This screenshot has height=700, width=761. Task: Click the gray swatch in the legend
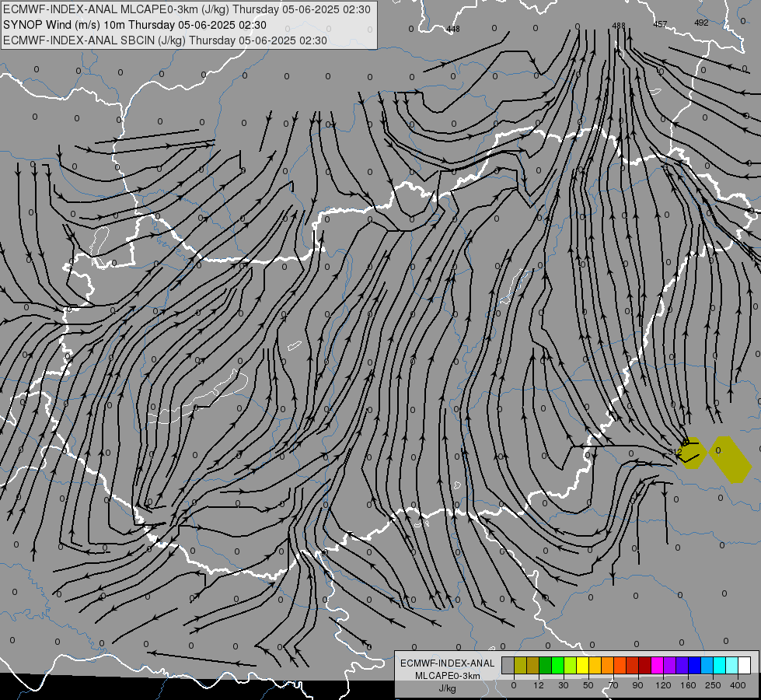coord(508,665)
